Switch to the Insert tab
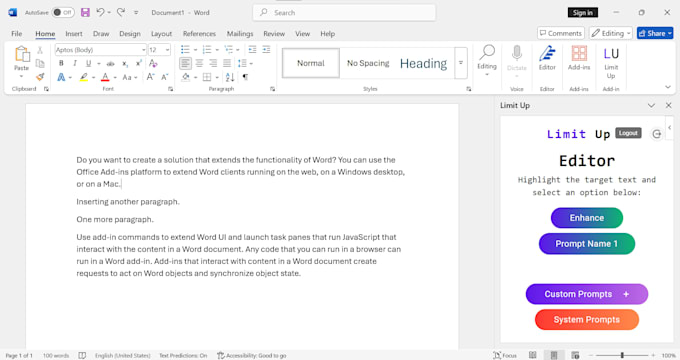 [74, 33]
